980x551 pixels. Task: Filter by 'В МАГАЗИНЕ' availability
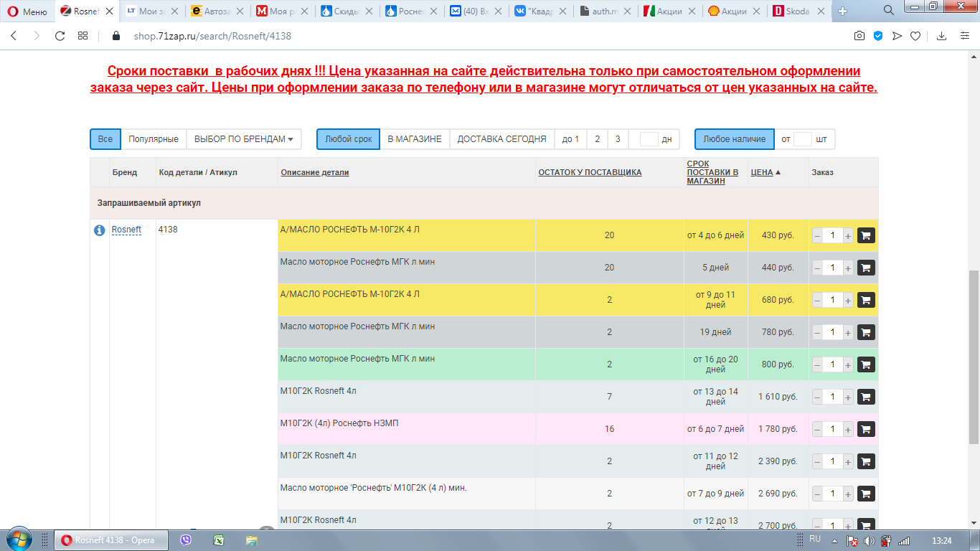(415, 139)
